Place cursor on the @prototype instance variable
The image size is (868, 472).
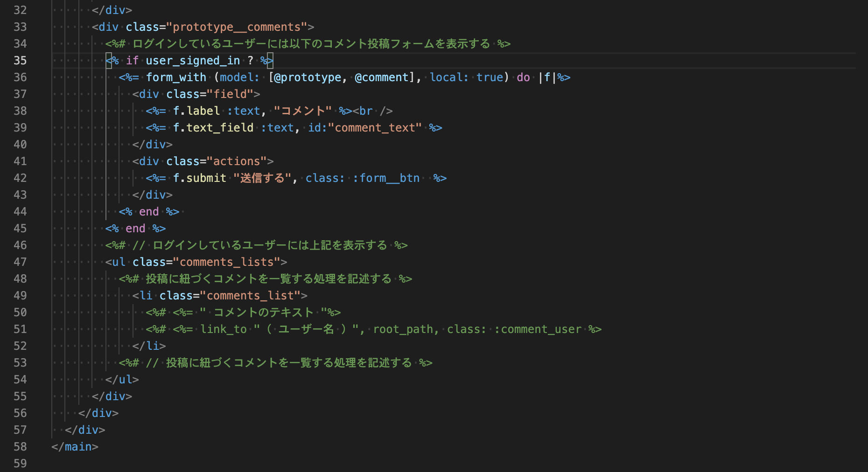307,77
